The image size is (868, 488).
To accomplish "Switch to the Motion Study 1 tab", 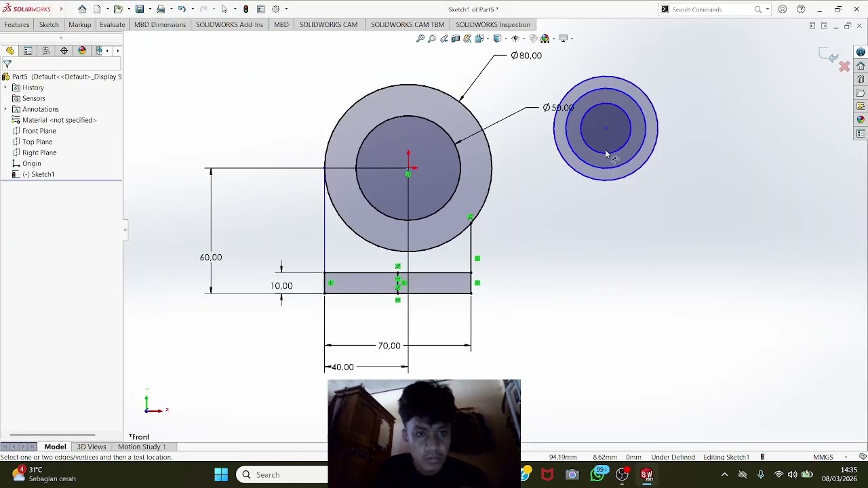I will [x=142, y=447].
